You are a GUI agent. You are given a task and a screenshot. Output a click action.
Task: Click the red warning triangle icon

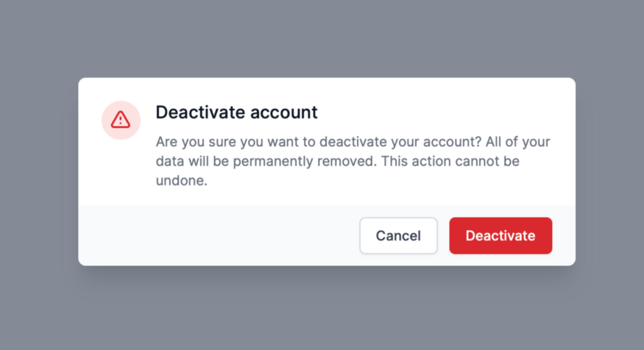click(121, 120)
